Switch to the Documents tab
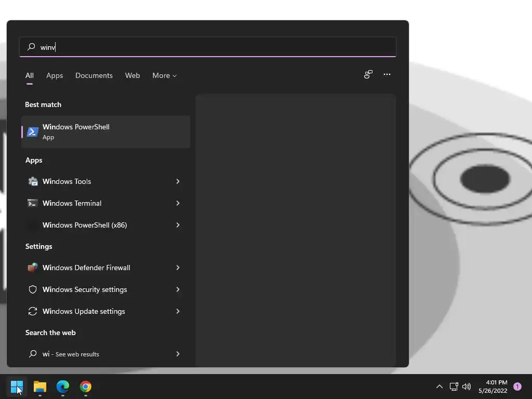Viewport: 532px width, 399px height. click(94, 75)
